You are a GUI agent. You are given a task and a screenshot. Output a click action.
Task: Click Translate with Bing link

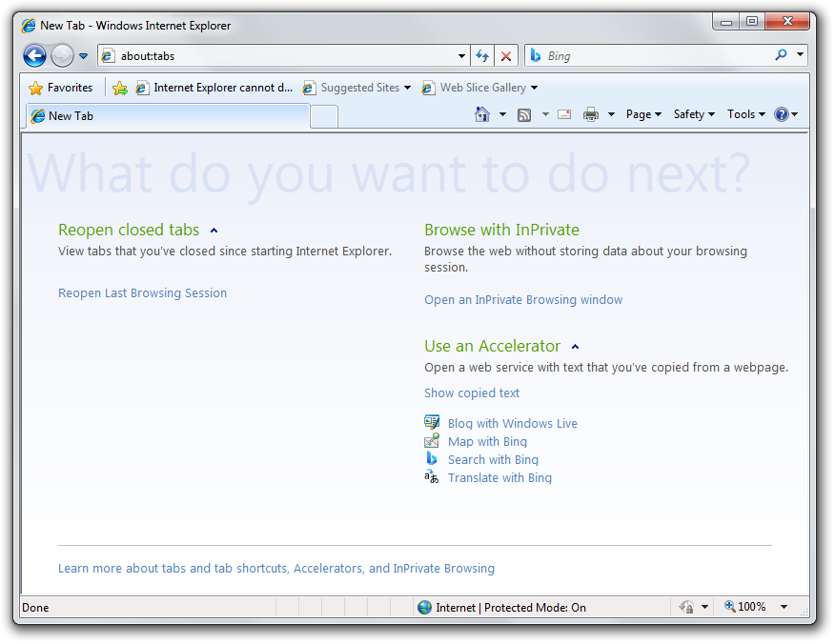tap(499, 478)
